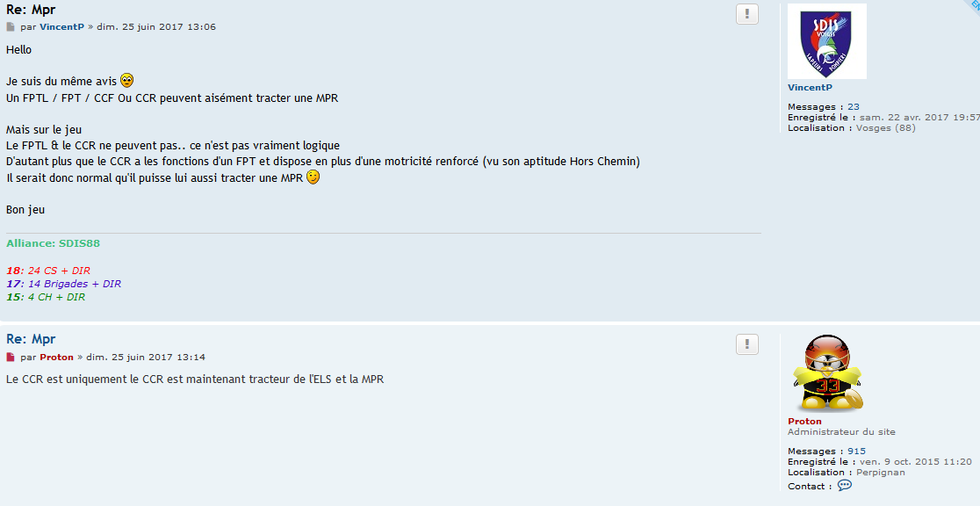Click the report button on Proton's post
The width and height of the screenshot is (980, 506).
pyautogui.click(x=747, y=344)
